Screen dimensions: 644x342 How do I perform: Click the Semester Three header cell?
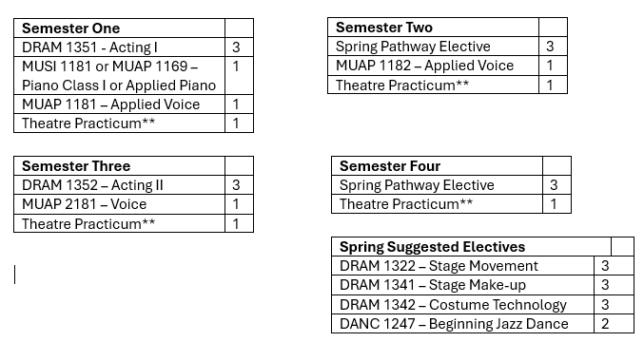(x=120, y=166)
